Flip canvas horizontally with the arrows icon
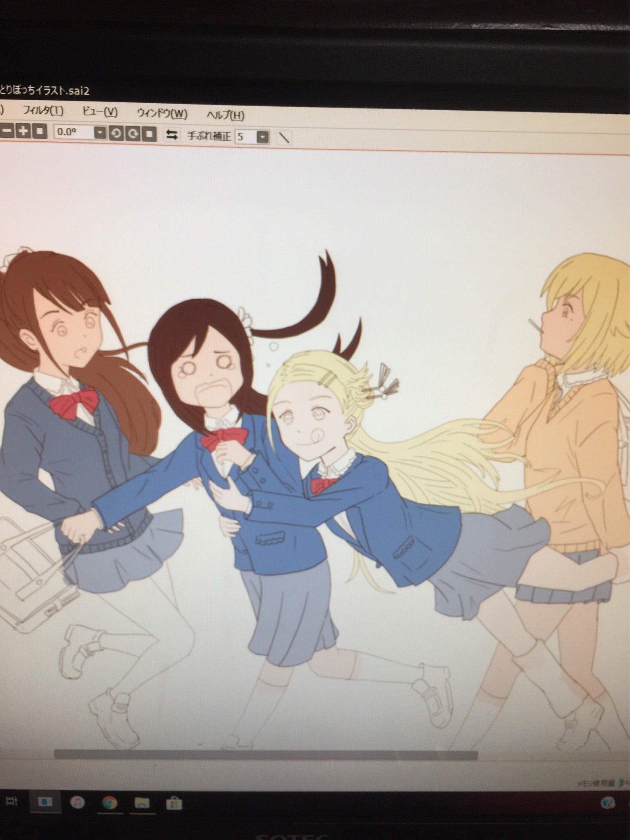 tap(172, 135)
